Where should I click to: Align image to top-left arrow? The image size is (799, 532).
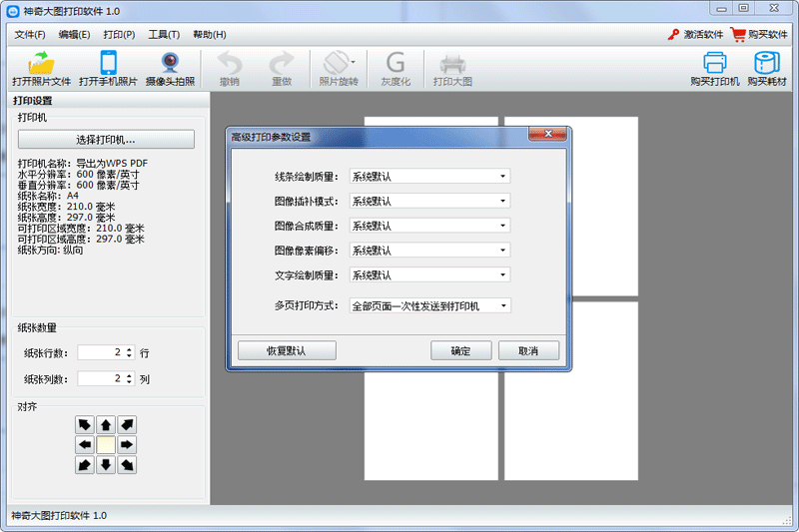(85, 424)
